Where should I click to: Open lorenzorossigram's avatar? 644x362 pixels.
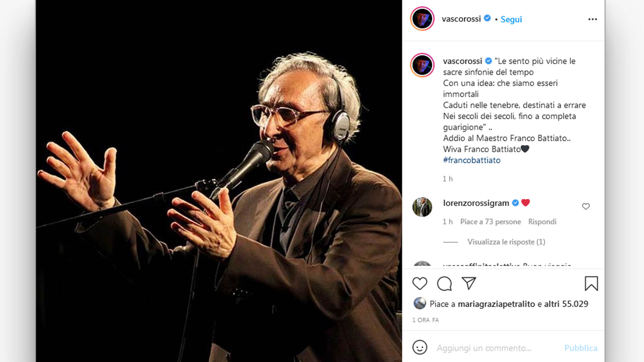coord(422,207)
